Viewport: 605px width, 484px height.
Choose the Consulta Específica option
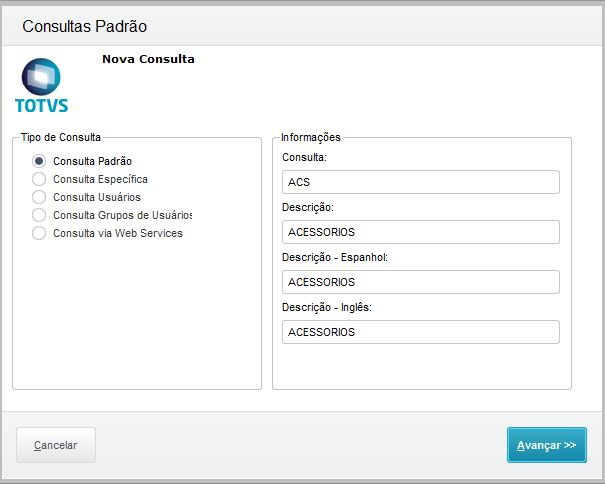pyautogui.click(x=39, y=179)
